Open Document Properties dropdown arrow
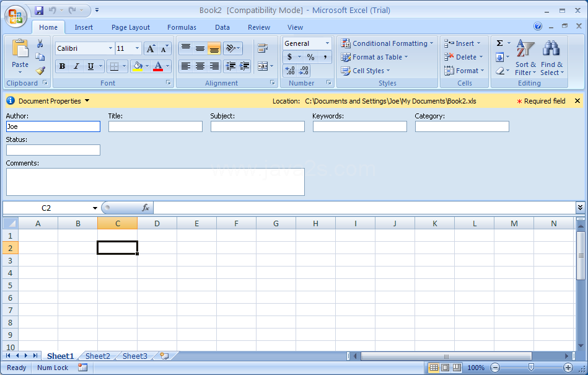The image size is (588, 375). coord(87,100)
